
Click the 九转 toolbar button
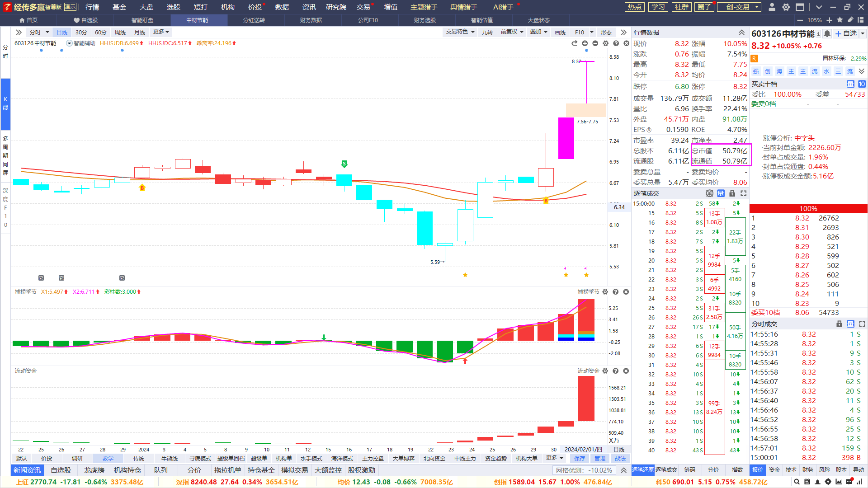487,32
